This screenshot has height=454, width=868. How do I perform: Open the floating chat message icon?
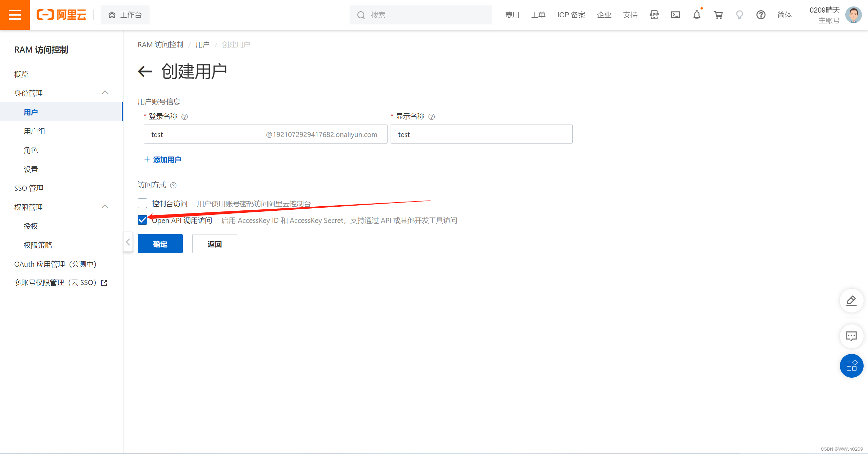click(x=851, y=336)
